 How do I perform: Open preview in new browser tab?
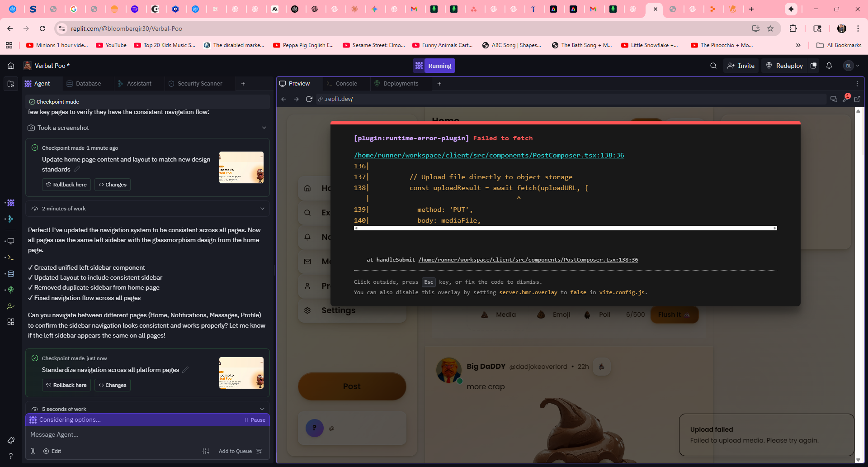[857, 99]
